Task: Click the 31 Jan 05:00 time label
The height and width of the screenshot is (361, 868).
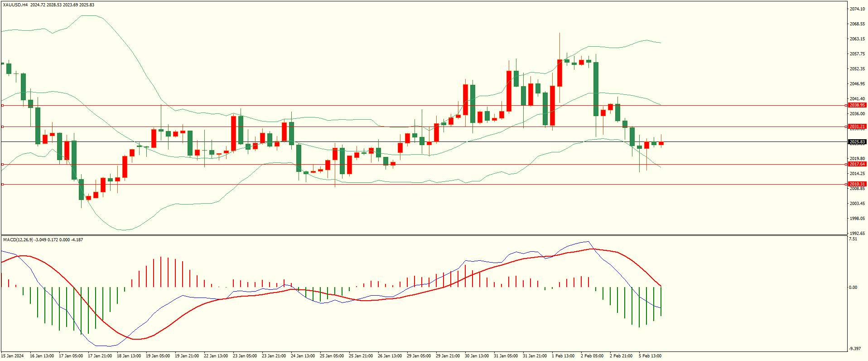Action: 506,356
